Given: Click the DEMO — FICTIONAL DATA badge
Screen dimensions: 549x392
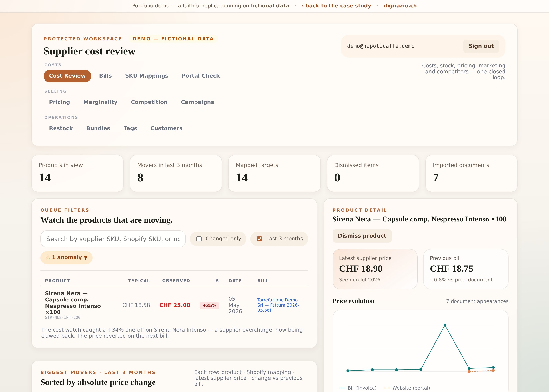Looking at the screenshot, I should (173, 39).
